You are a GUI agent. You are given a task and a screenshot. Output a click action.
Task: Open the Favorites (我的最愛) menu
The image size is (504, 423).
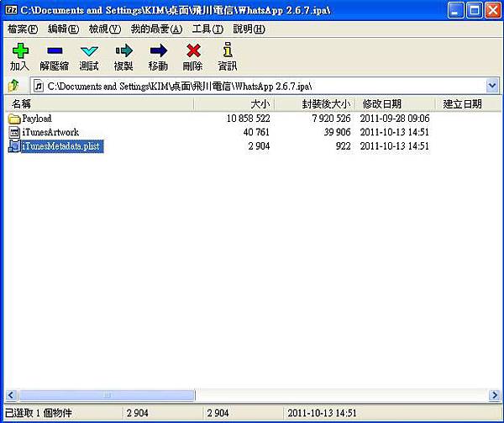(156, 29)
